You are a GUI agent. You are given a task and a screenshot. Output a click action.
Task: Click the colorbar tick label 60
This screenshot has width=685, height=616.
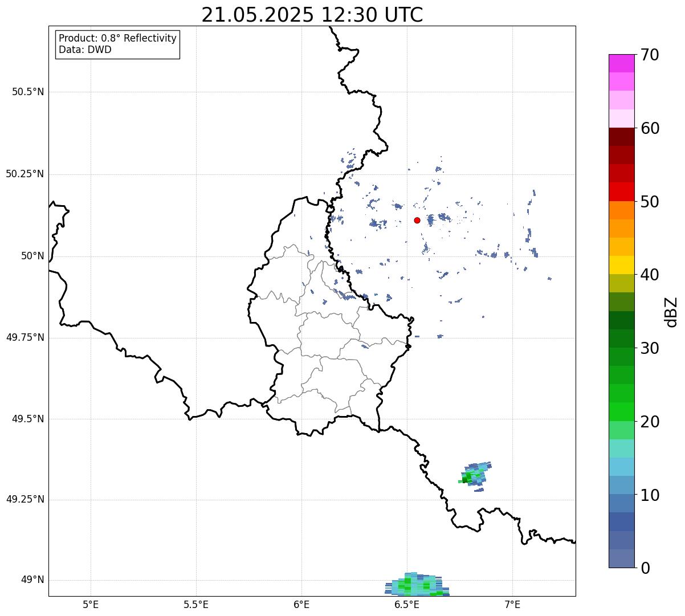649,128
